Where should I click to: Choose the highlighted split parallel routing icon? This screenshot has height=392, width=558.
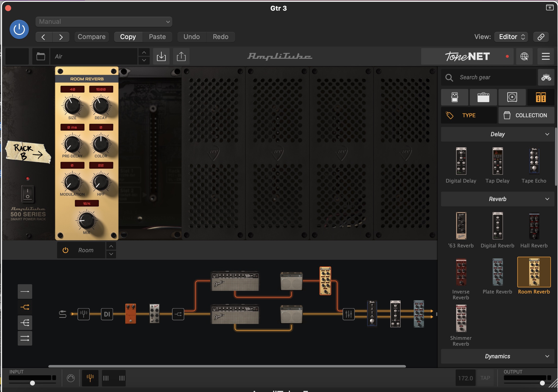coord(25,307)
